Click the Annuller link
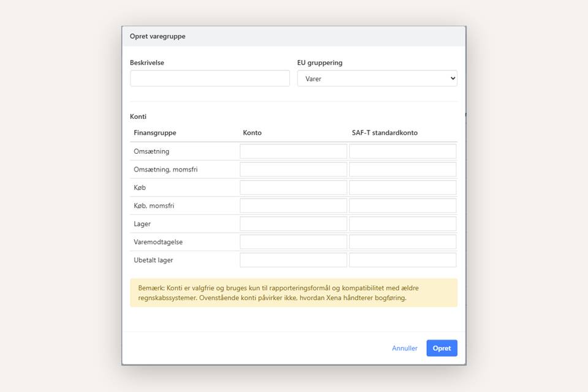The width and height of the screenshot is (588, 392). [404, 349]
